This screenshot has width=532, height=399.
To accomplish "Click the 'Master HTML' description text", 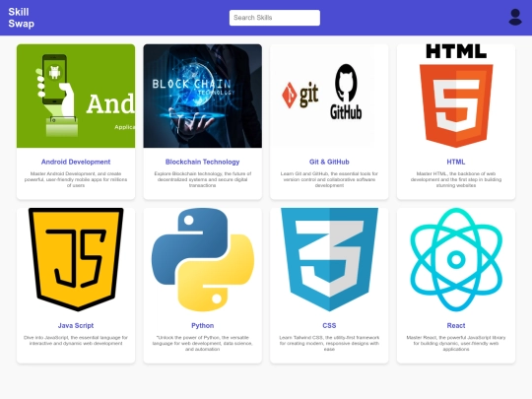I will (x=456, y=179).
